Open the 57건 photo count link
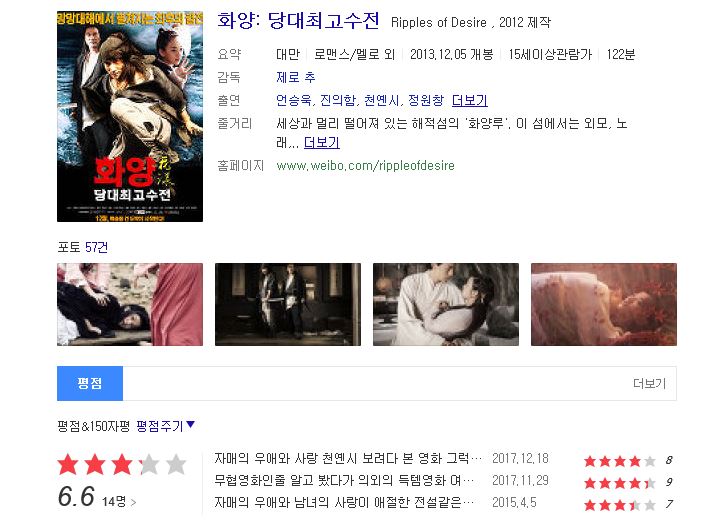Screen dimensions: 706x527 click(96, 247)
